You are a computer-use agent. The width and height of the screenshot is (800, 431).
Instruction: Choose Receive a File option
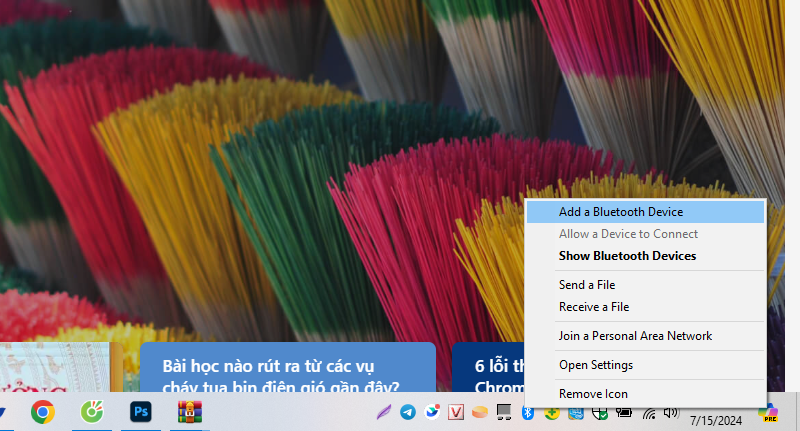click(x=594, y=307)
